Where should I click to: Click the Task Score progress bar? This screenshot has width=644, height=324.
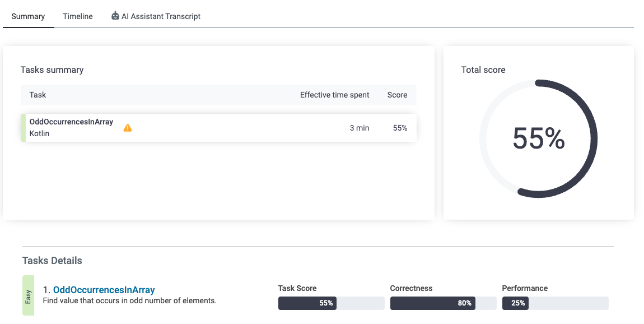click(x=331, y=303)
